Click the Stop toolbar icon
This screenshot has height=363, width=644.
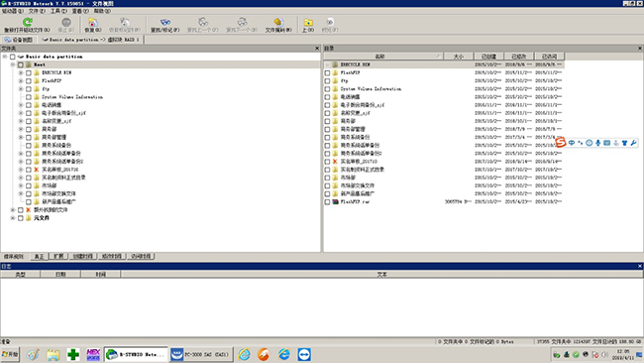pyautogui.click(x=65, y=22)
